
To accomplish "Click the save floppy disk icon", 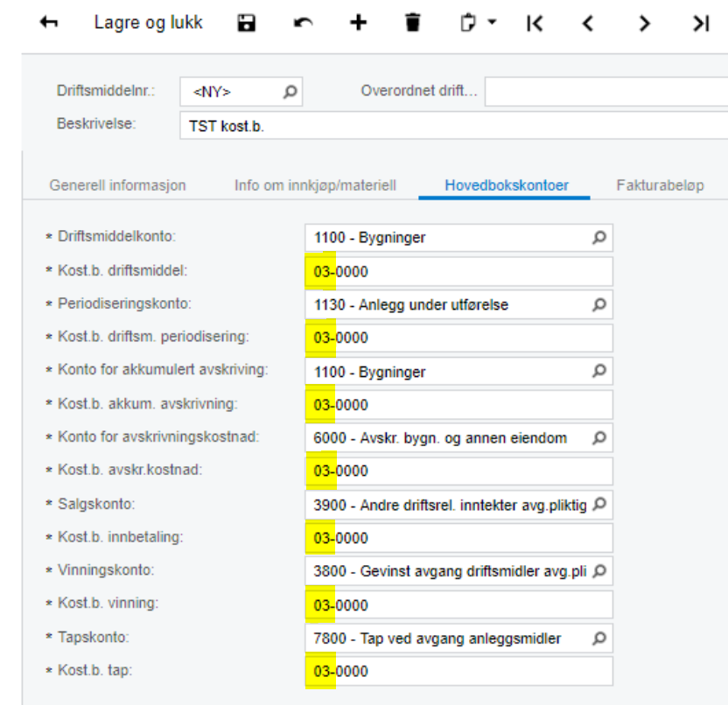I will coord(247,23).
